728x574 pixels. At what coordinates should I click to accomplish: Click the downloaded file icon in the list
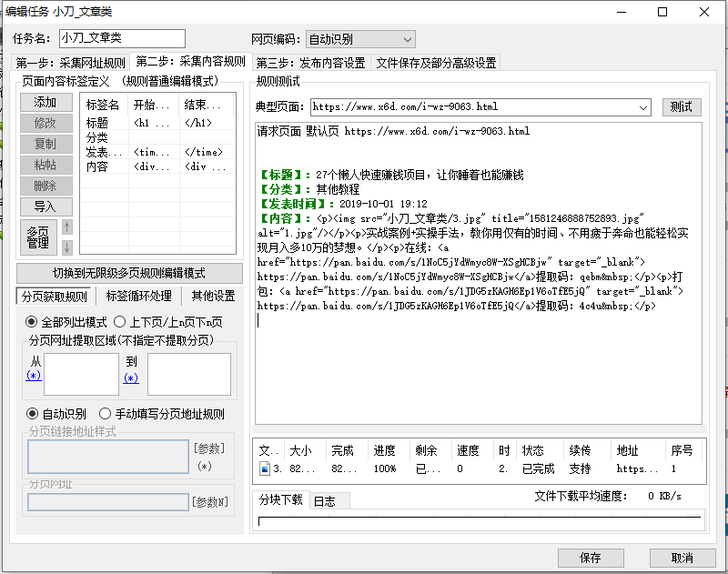pos(264,469)
